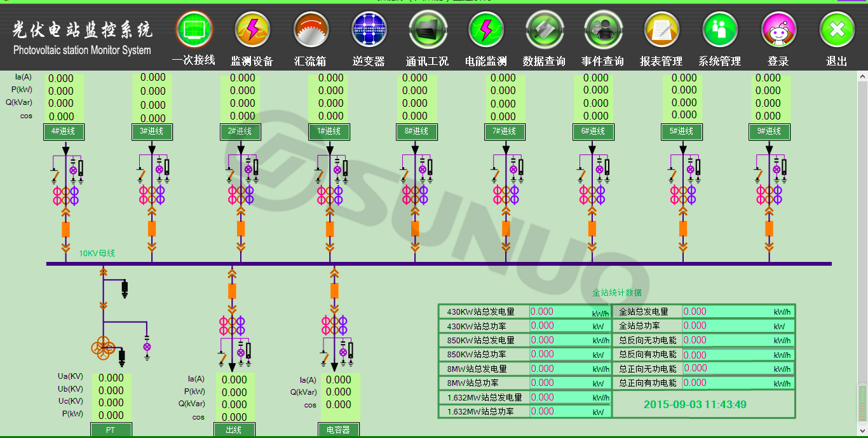Click the 1#进线 feeder label button
The width and height of the screenshot is (868, 438).
[x=329, y=132]
